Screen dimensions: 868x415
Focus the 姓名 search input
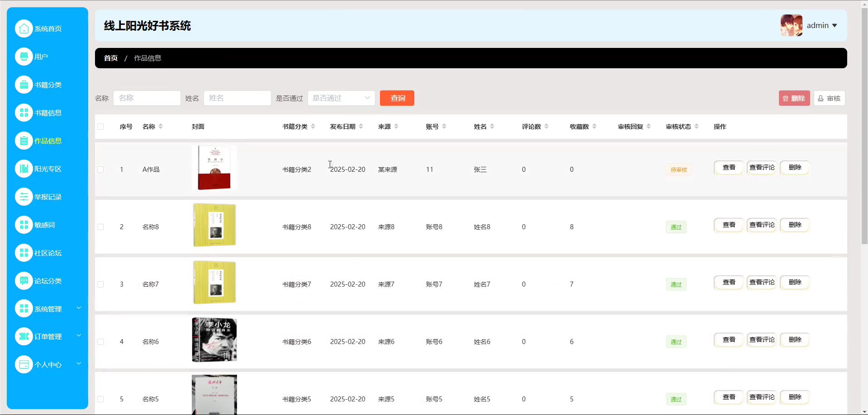coord(237,98)
